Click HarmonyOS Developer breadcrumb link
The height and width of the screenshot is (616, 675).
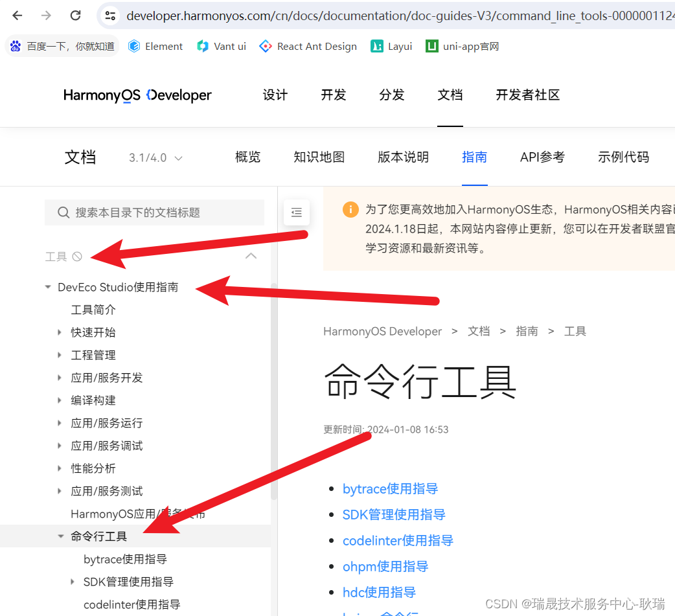(382, 331)
